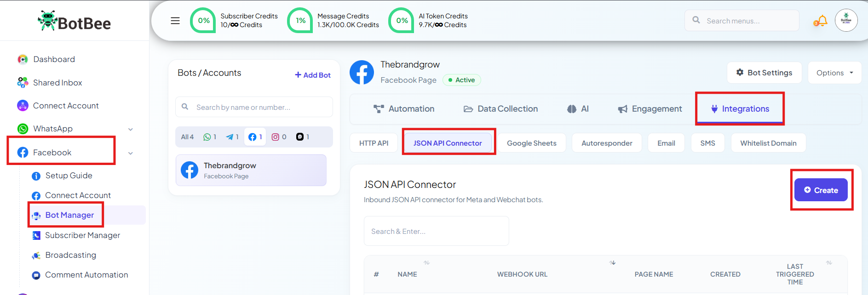Image resolution: width=868 pixels, height=295 pixels.
Task: Open the Automation tab
Action: pyautogui.click(x=404, y=109)
